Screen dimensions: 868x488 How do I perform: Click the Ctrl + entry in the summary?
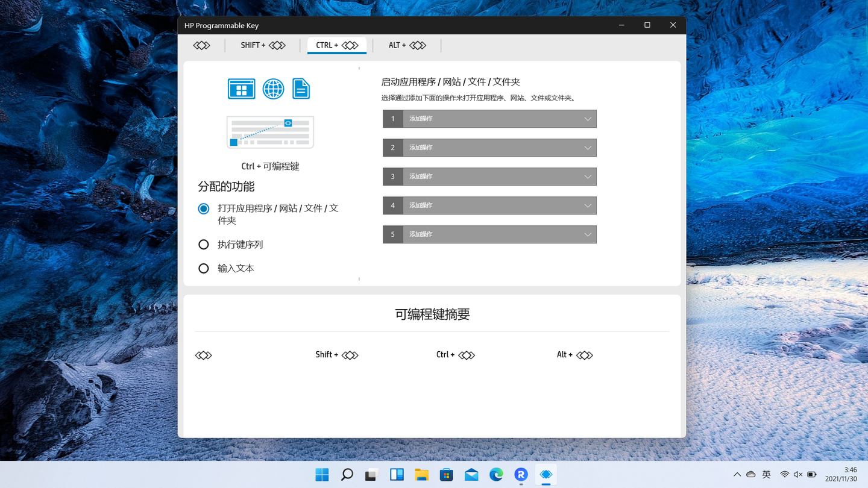[456, 355]
